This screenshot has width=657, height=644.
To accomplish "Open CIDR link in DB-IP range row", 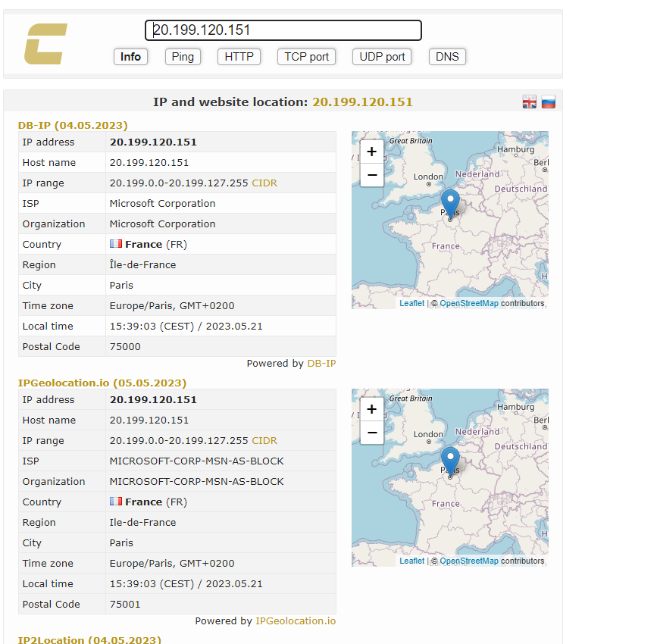I will pyautogui.click(x=264, y=183).
